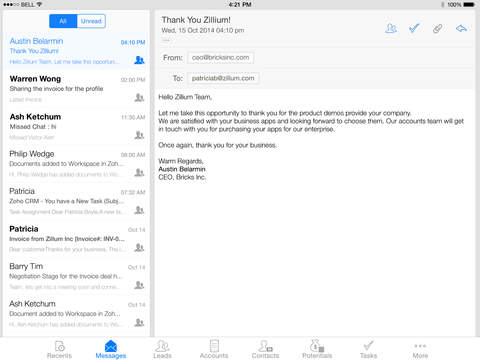Open Patricia's Invoice from Zillum Inc message
Viewport: 480px width, 360px height.
tap(76, 238)
